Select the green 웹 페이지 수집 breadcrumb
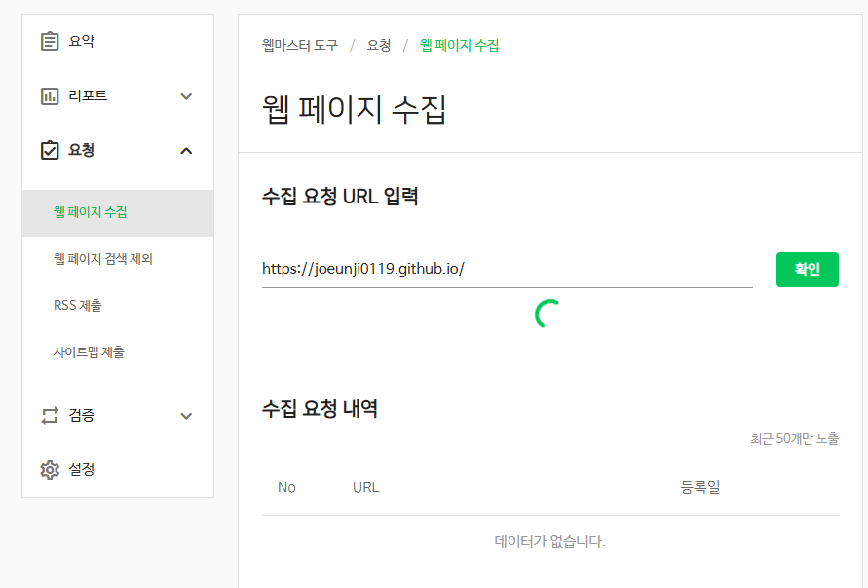 tap(459, 45)
